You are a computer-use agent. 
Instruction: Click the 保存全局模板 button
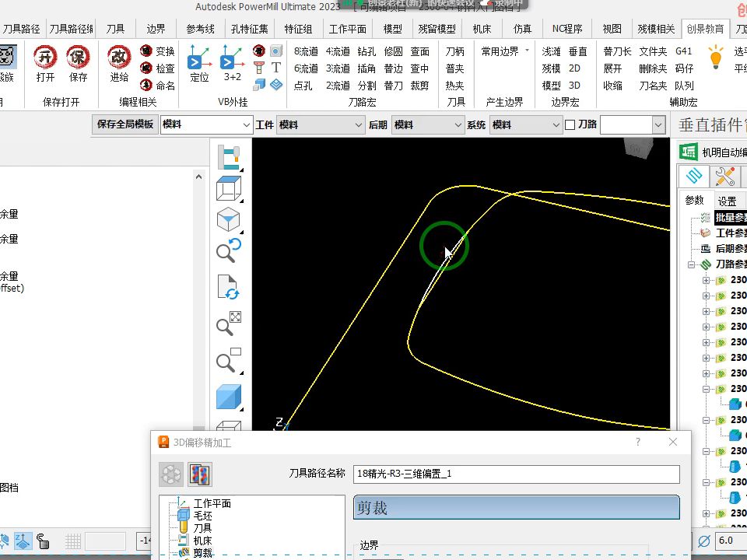pyautogui.click(x=124, y=124)
